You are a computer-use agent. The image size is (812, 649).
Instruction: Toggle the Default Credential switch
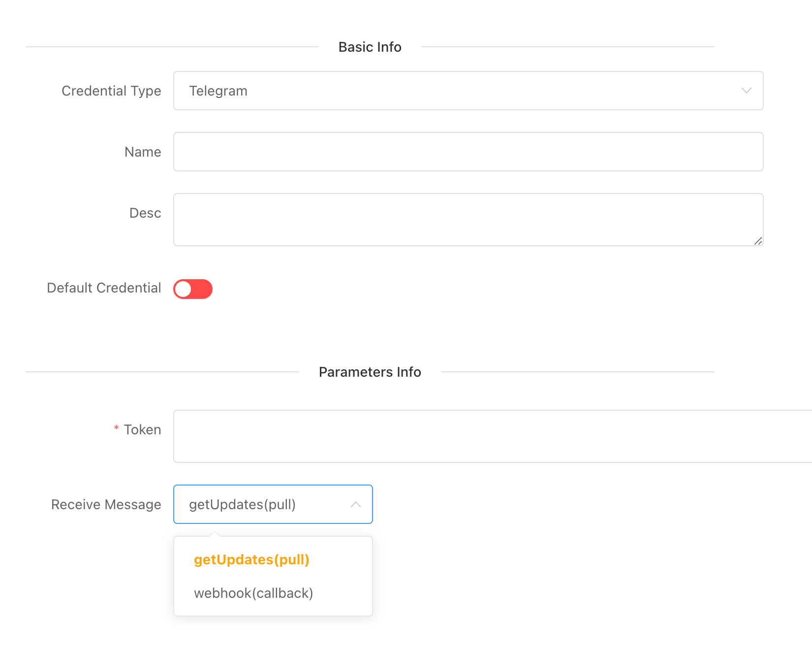click(193, 289)
